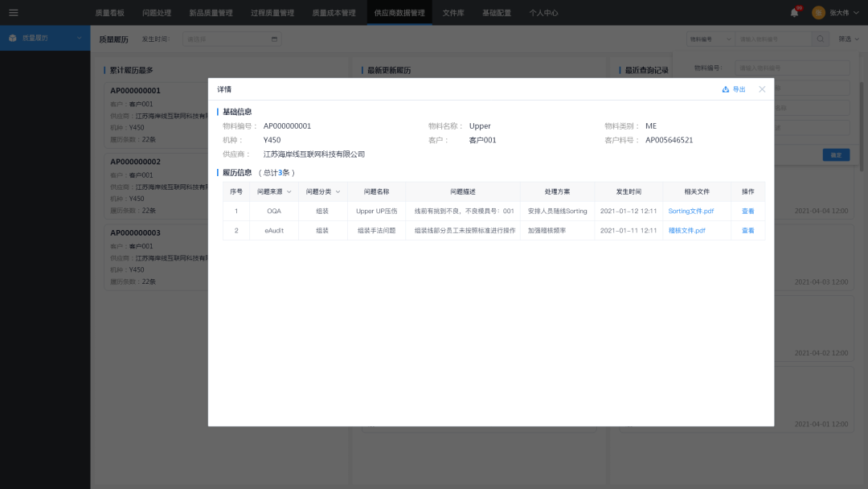This screenshot has width=868, height=489.
Task: Close the detail dialog
Action: [x=762, y=89]
